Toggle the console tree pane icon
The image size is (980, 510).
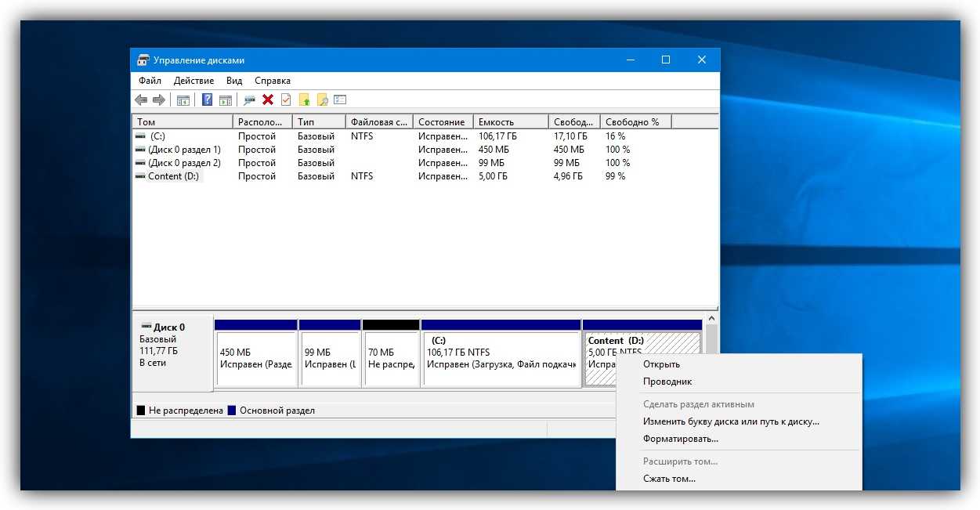183,99
